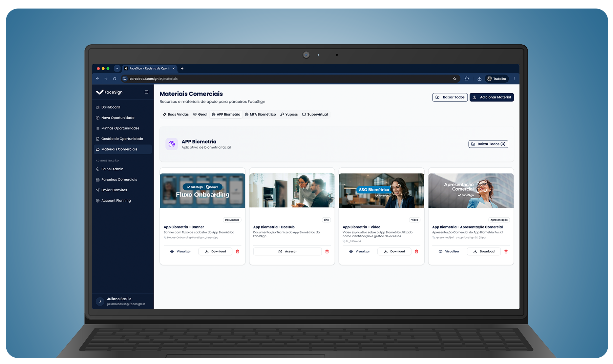Download the Apresentação Comercial material

click(x=484, y=251)
